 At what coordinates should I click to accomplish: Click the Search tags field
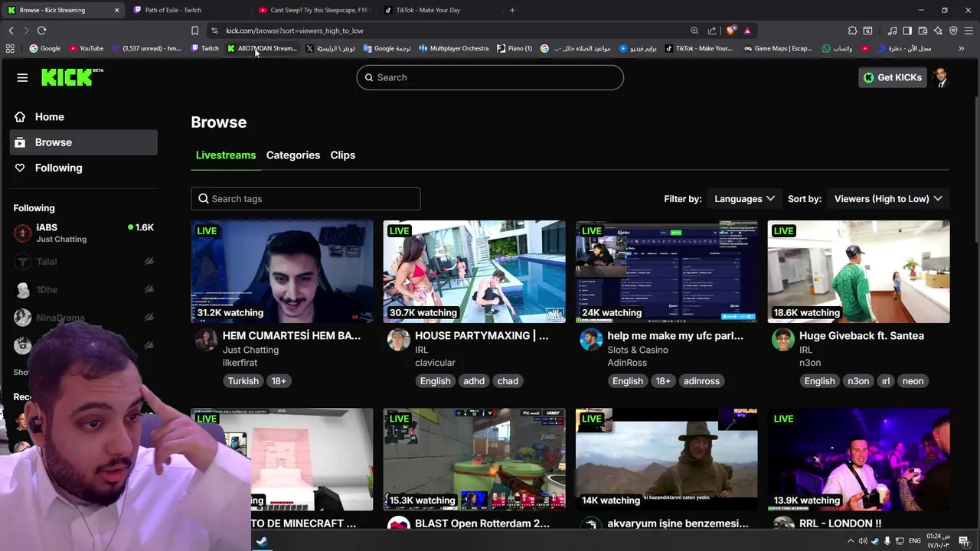tap(305, 199)
